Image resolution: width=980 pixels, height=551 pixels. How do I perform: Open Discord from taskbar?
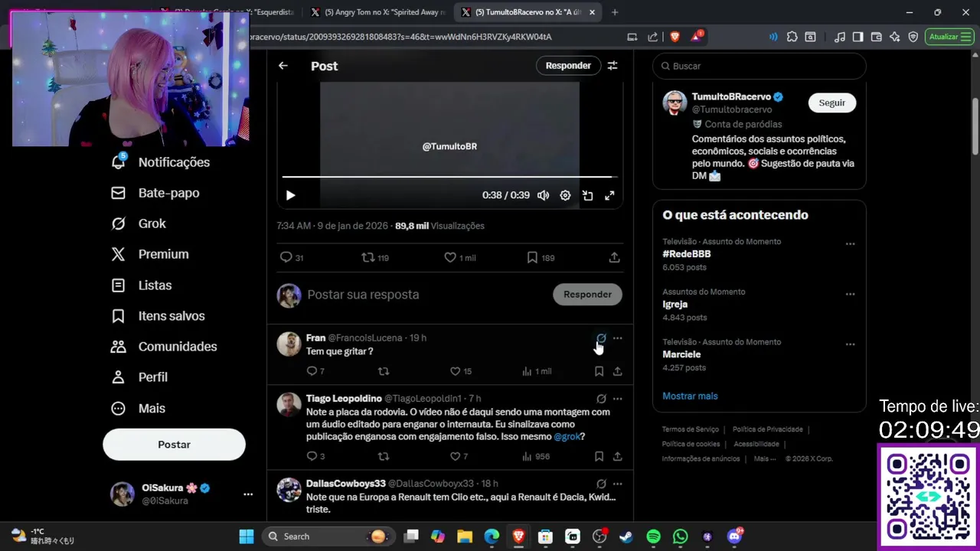tap(734, 536)
